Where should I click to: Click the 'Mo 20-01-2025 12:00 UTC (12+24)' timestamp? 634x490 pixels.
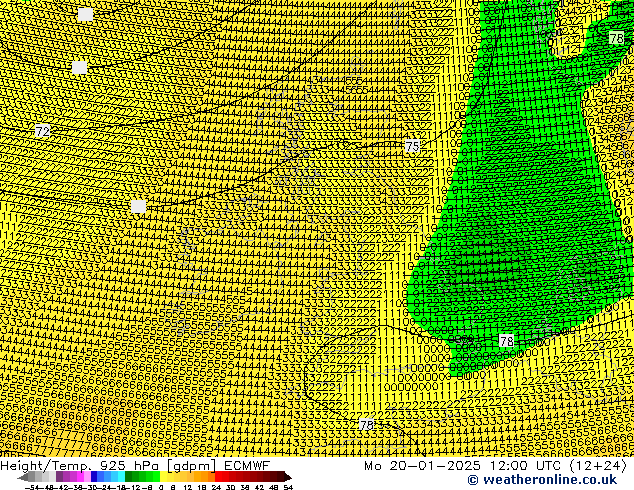click(x=495, y=465)
